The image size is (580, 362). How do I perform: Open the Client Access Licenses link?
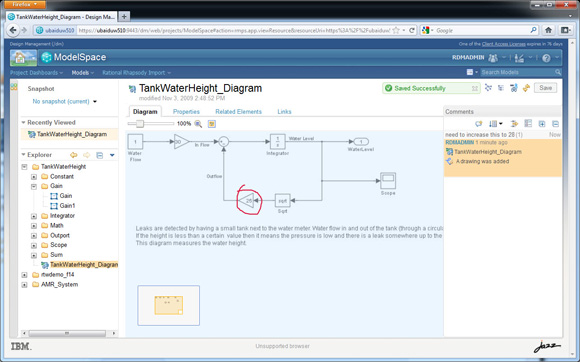click(503, 44)
